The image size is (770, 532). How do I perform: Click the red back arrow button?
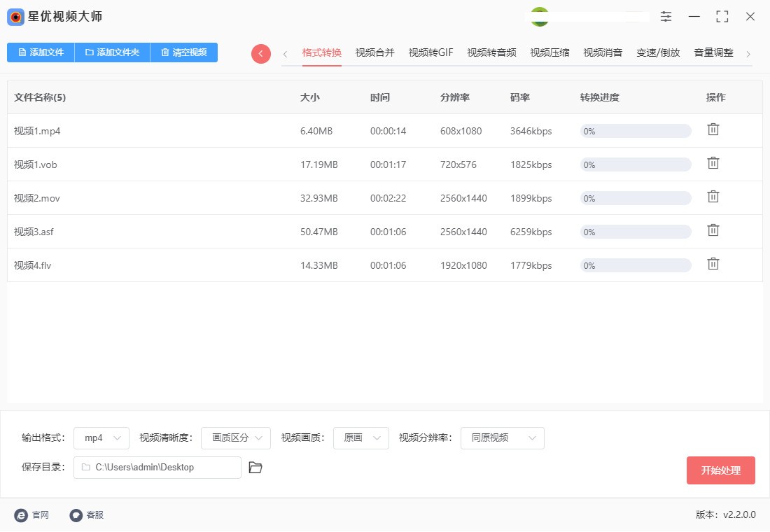pos(260,52)
